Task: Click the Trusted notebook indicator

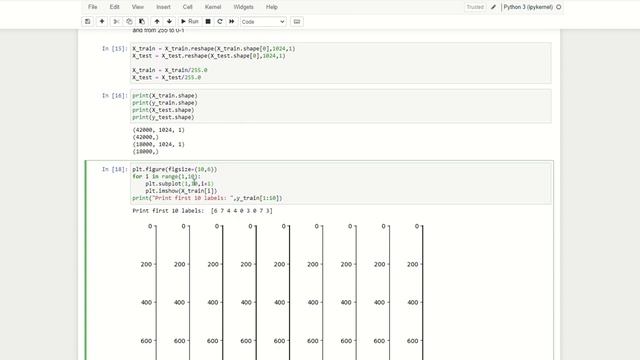Action: click(475, 7)
